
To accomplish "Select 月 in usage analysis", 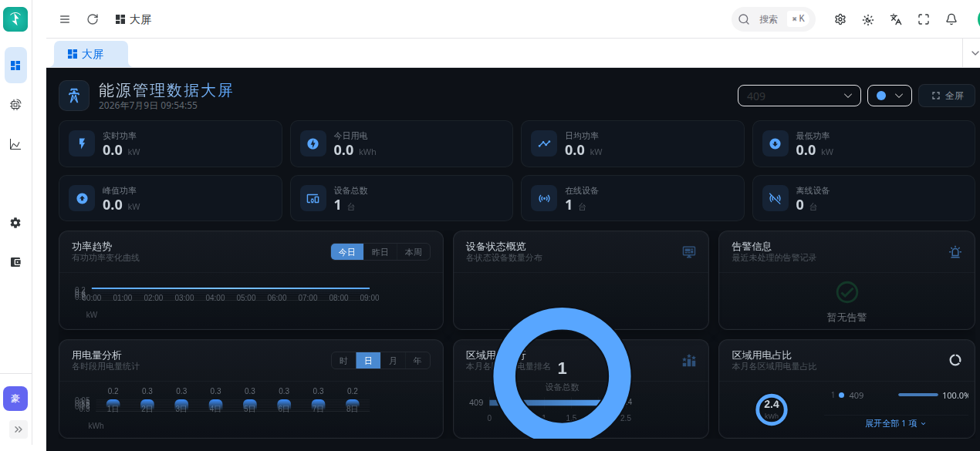I will pos(393,361).
